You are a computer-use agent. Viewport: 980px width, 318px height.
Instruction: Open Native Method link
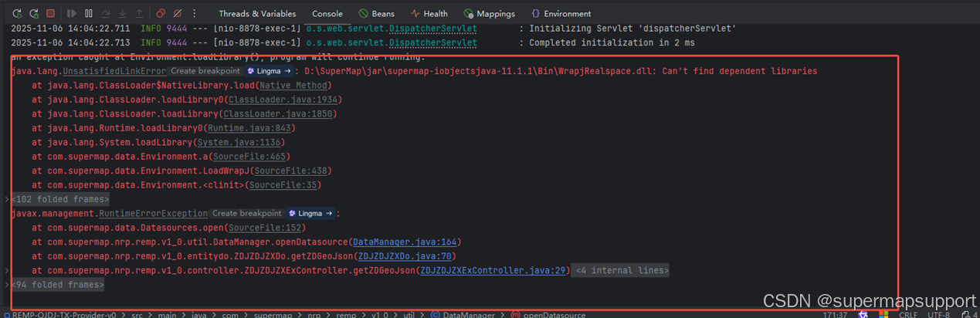[294, 86]
